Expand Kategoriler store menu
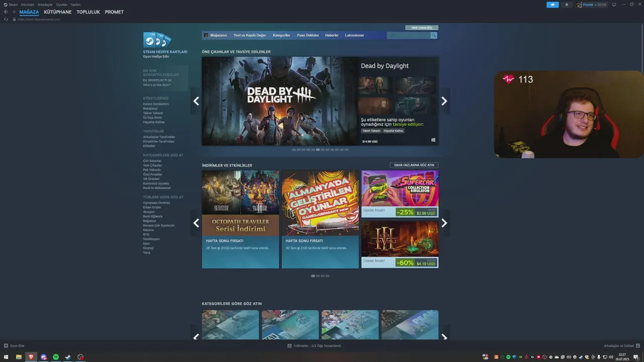This screenshot has width=644, height=362. click(x=281, y=35)
